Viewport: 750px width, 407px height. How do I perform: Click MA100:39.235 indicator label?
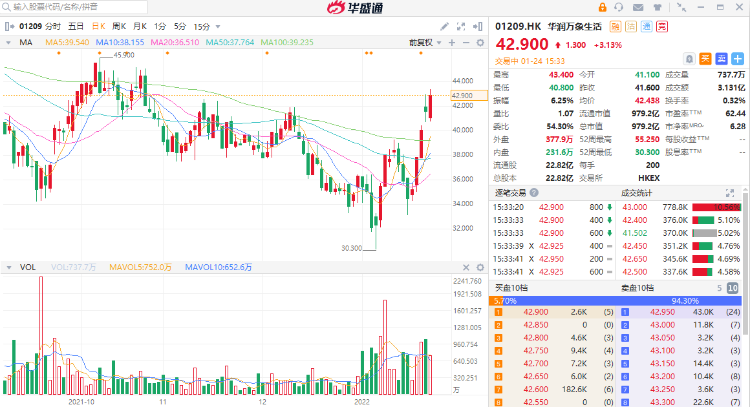(x=287, y=43)
